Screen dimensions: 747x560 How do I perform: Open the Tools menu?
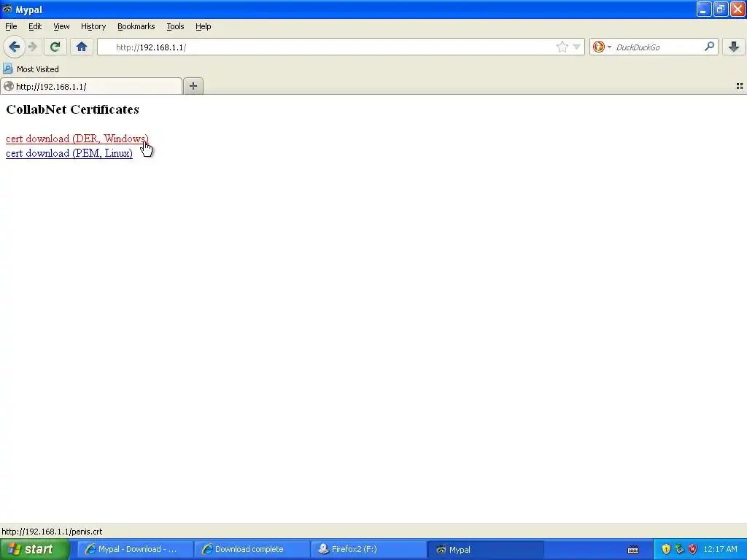(x=175, y=26)
